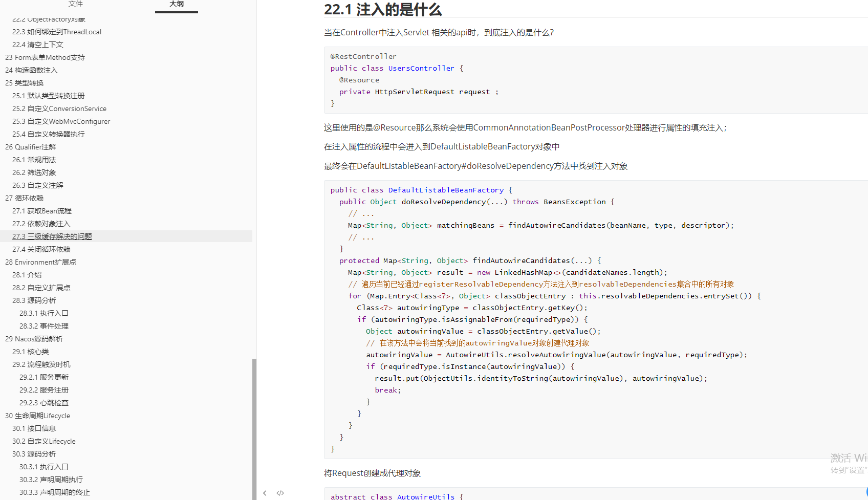Open outline item 22.3 如何绑定到ThreadLocal
This screenshot has height=500, width=868.
(57, 32)
